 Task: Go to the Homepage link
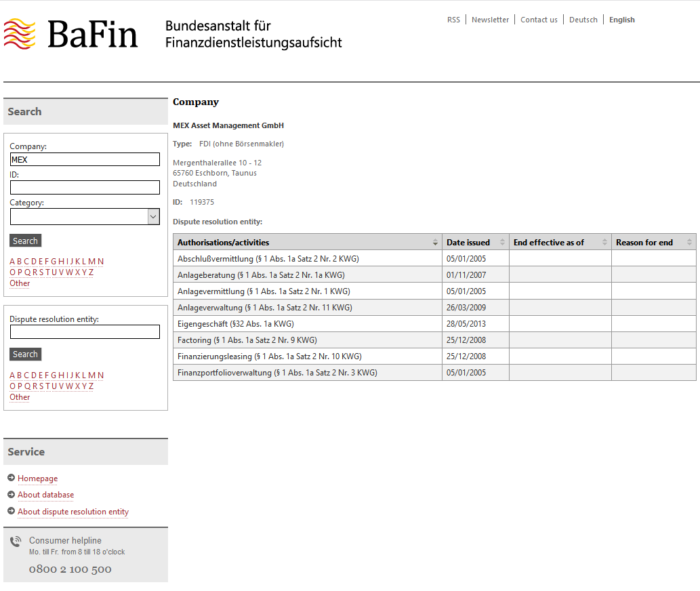coord(37,478)
